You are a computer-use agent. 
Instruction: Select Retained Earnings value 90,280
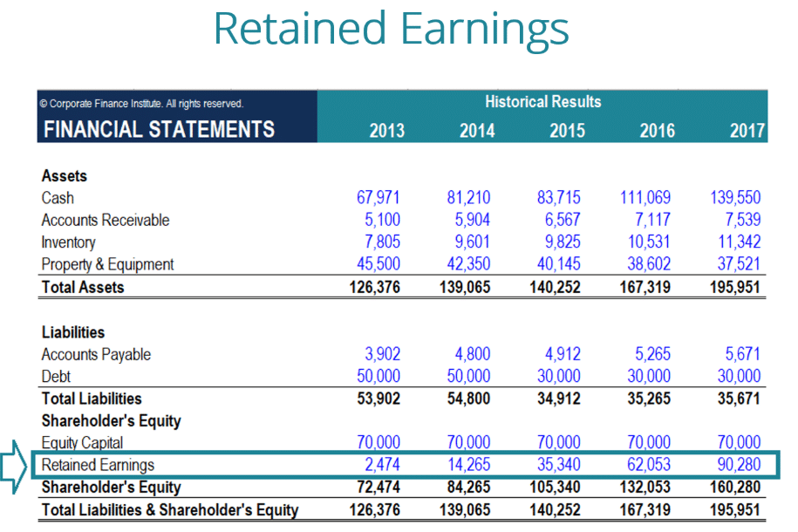[x=739, y=465]
